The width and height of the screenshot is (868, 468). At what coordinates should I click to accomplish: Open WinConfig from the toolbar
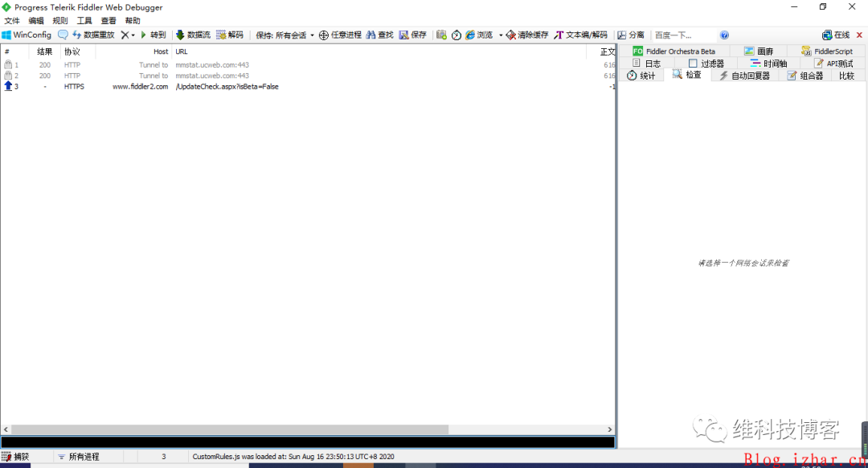[x=27, y=35]
